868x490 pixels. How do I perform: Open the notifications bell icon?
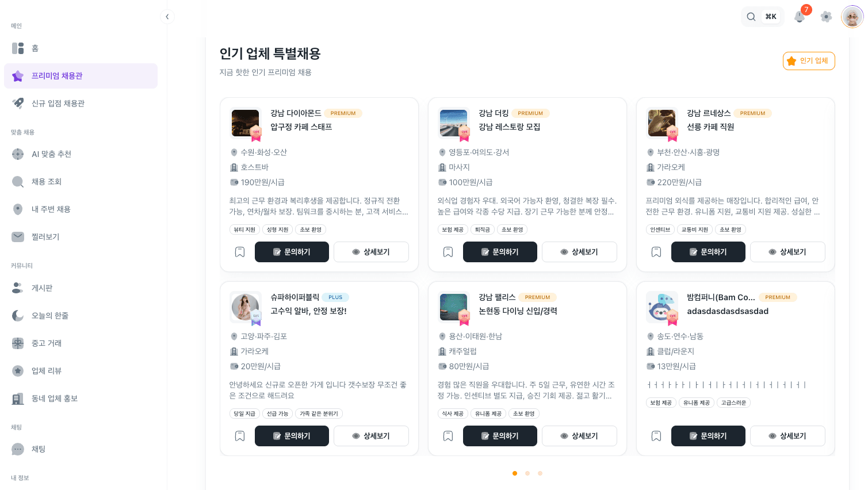pos(800,17)
